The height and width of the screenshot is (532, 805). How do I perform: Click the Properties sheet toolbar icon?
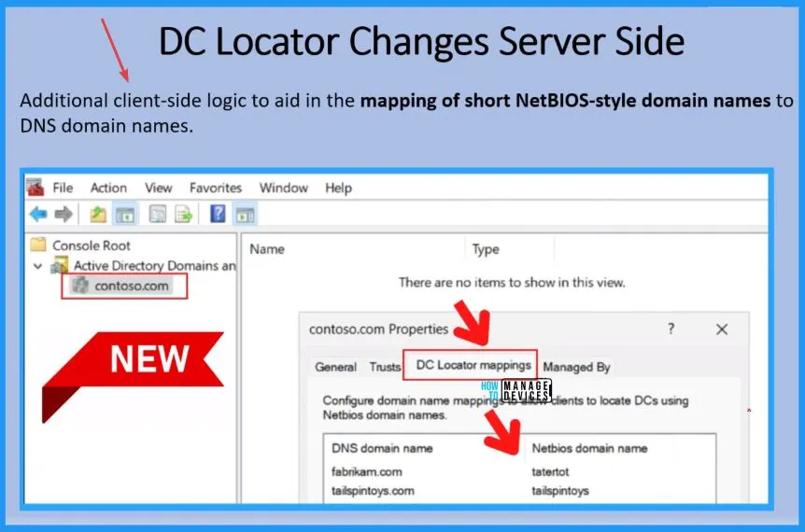[x=157, y=214]
